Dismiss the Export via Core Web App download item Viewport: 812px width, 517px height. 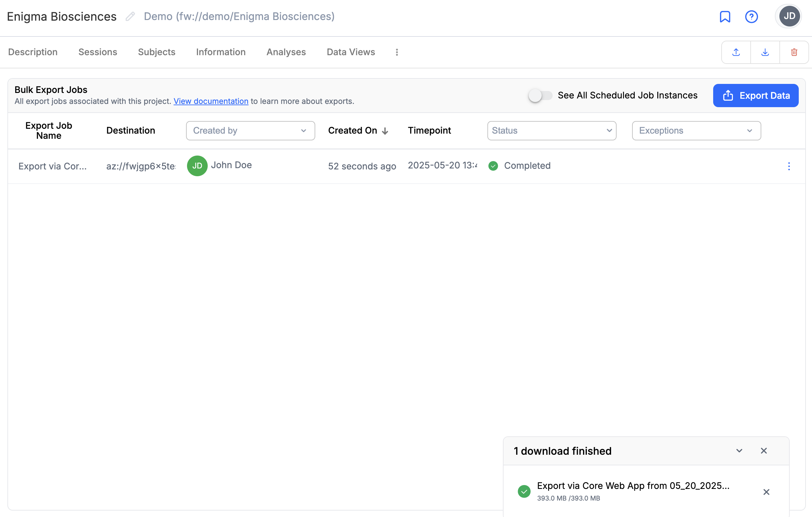(x=766, y=492)
